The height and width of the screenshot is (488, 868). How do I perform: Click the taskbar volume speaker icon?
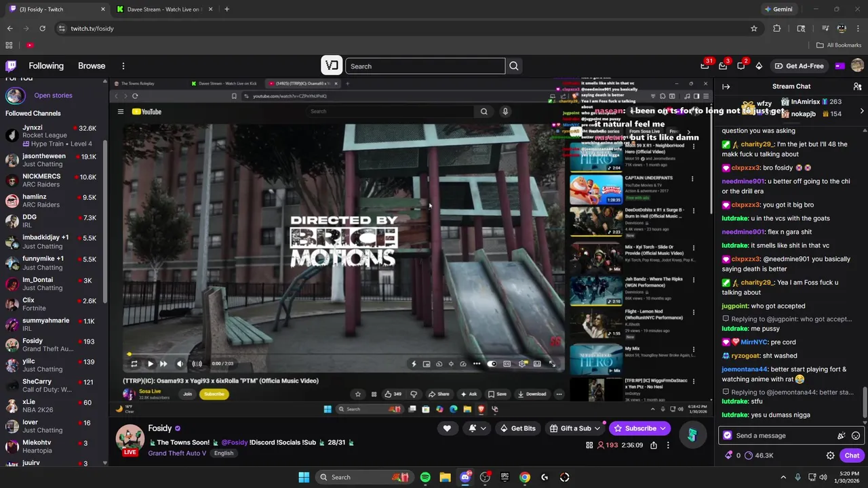[823, 477]
